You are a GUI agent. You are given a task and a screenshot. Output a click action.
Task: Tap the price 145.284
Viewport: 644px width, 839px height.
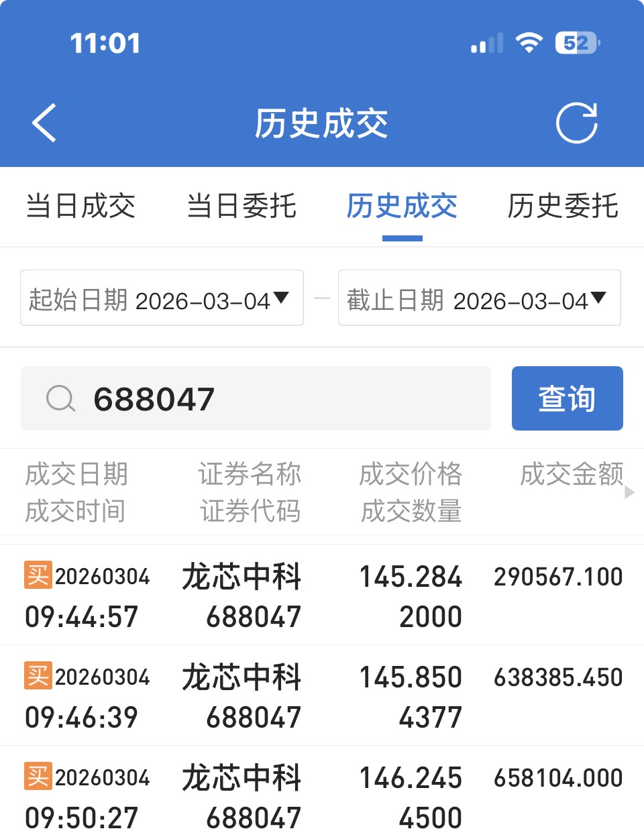pyautogui.click(x=411, y=577)
